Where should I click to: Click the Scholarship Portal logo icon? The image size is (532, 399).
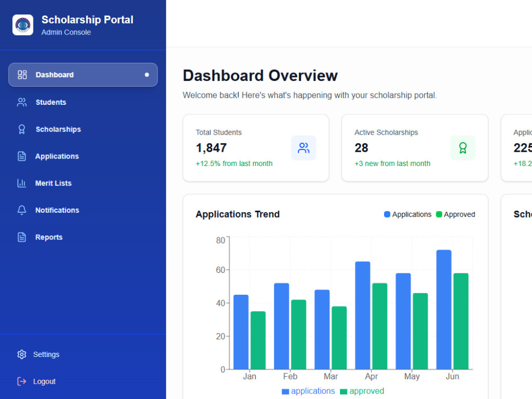pos(23,25)
